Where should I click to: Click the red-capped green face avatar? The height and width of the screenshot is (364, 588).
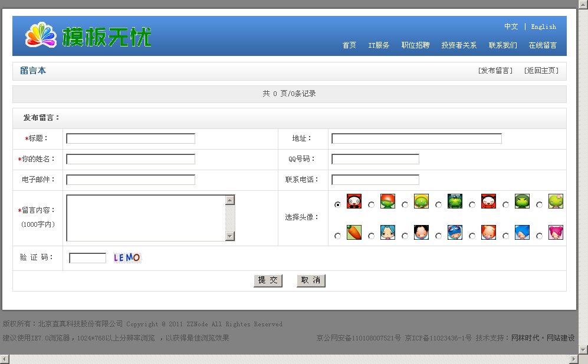tap(387, 201)
